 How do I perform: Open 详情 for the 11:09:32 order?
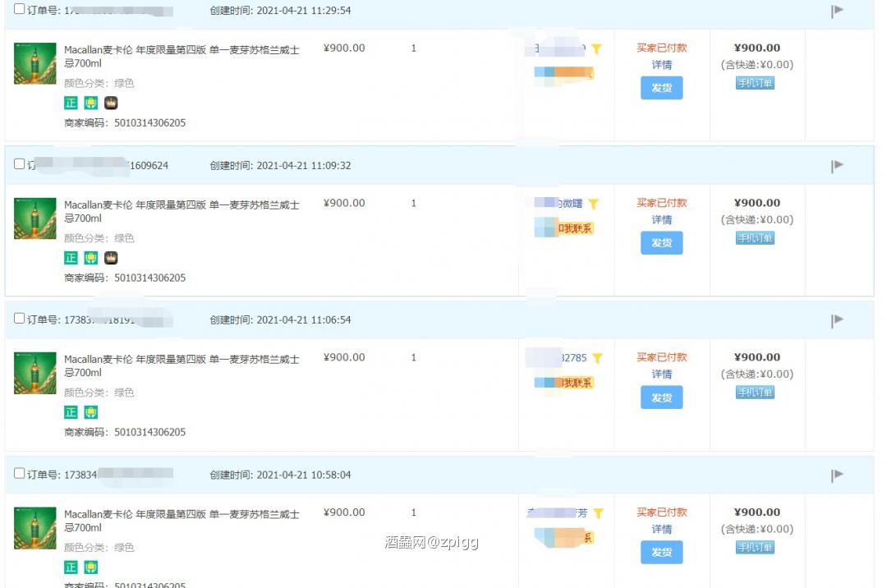click(x=661, y=220)
